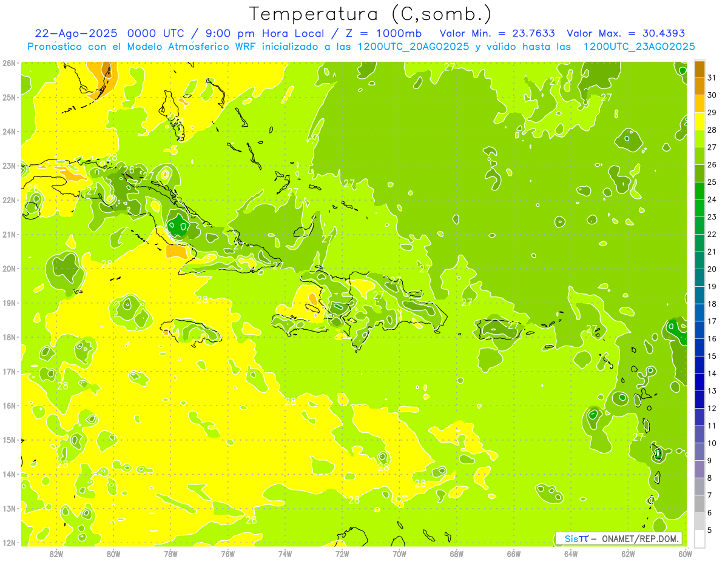Click the "12N" latitude axis label
The height and width of the screenshot is (562, 728).
(x=9, y=543)
